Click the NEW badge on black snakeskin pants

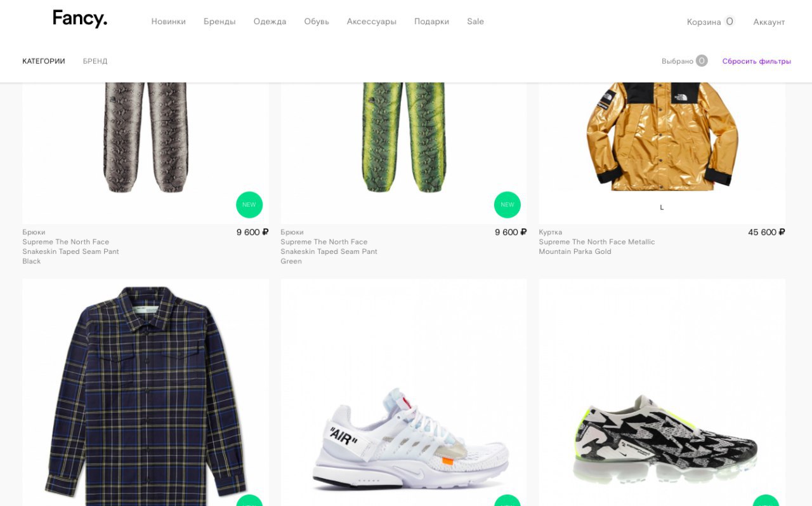click(x=249, y=205)
